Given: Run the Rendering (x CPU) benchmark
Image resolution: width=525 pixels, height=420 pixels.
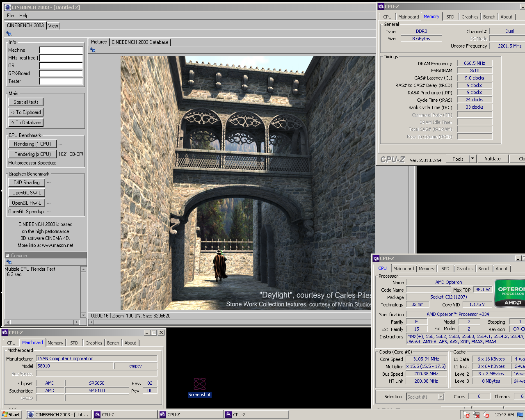Looking at the screenshot, I should pos(32,154).
